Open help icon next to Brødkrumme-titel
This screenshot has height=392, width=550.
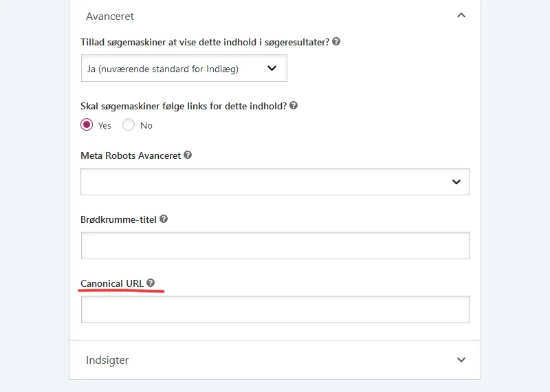164,219
